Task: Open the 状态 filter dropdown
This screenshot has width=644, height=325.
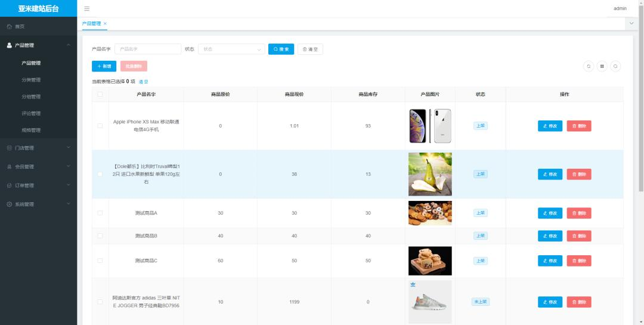Action: click(x=231, y=49)
